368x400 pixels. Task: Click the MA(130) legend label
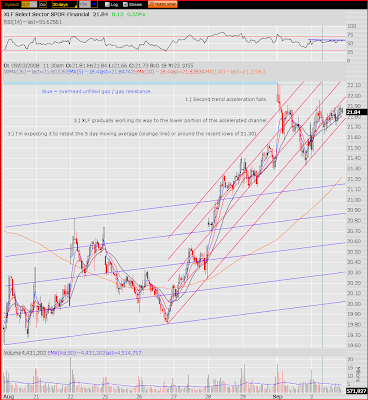click(x=236, y=72)
